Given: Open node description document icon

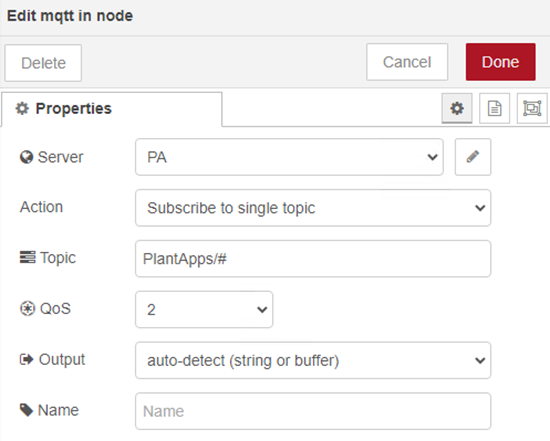Looking at the screenshot, I should tap(495, 108).
